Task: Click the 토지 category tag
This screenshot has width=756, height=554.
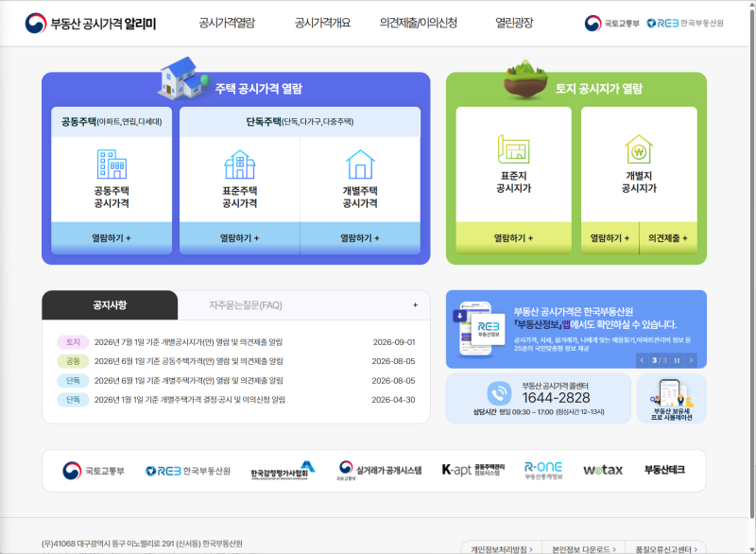Action: pyautogui.click(x=73, y=342)
